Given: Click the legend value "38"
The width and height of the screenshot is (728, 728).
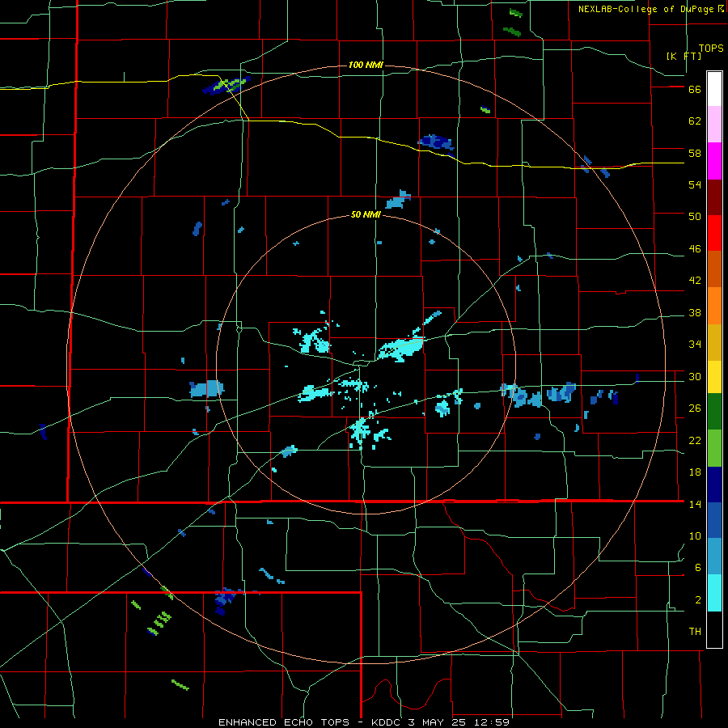Looking at the screenshot, I should click(x=695, y=313).
